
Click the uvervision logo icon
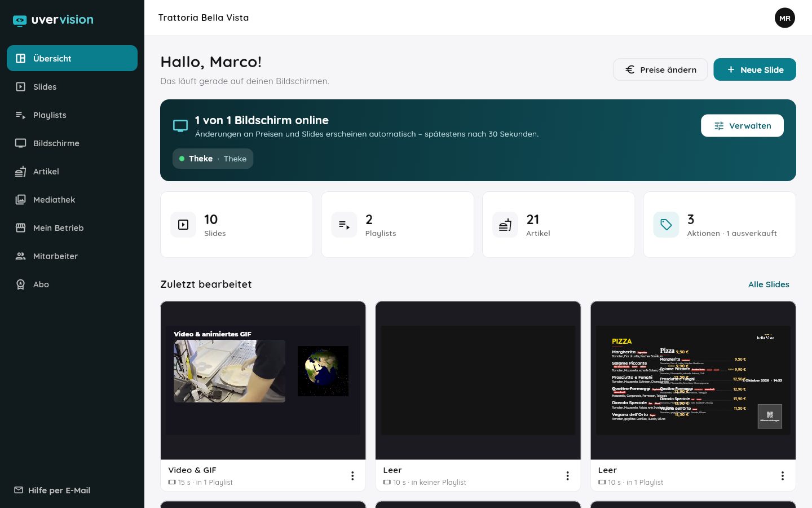point(20,20)
